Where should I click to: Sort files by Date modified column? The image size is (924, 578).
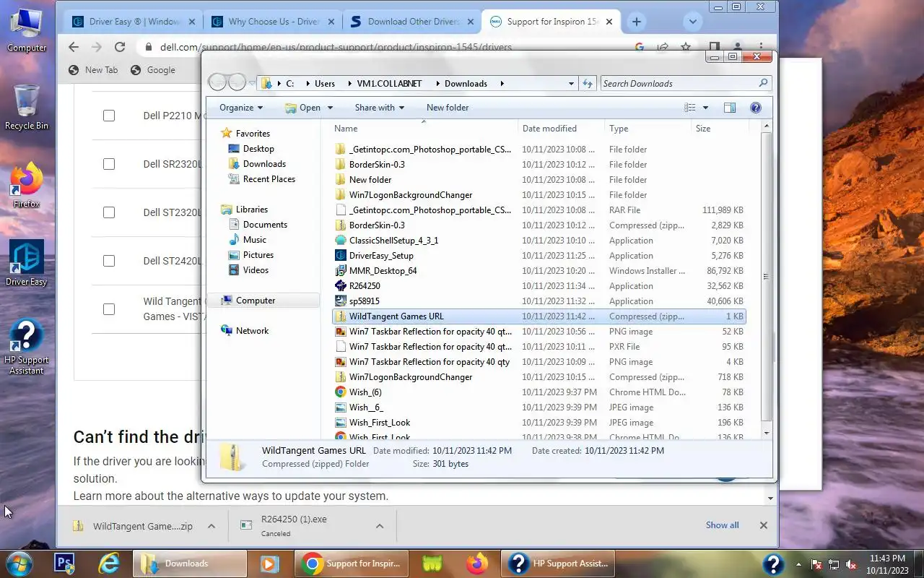562,129
